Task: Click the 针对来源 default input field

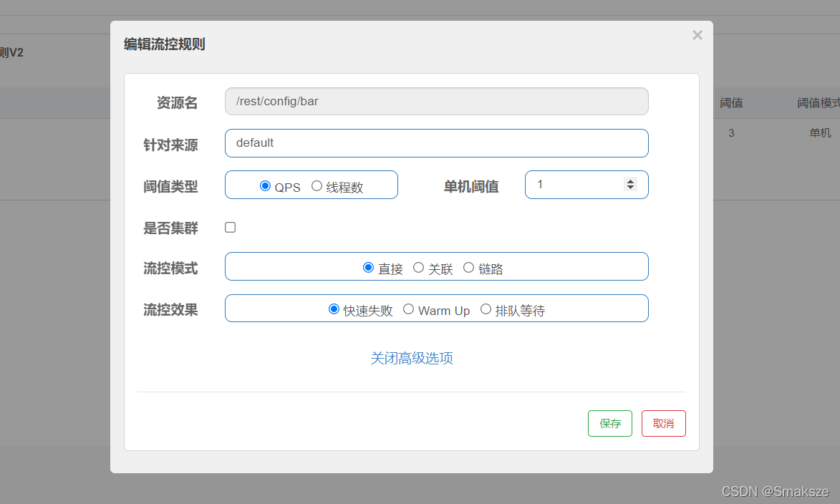Action: point(437,143)
